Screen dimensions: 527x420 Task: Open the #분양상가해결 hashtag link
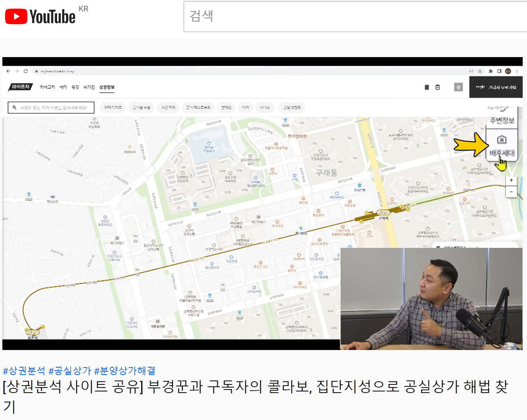point(125,370)
